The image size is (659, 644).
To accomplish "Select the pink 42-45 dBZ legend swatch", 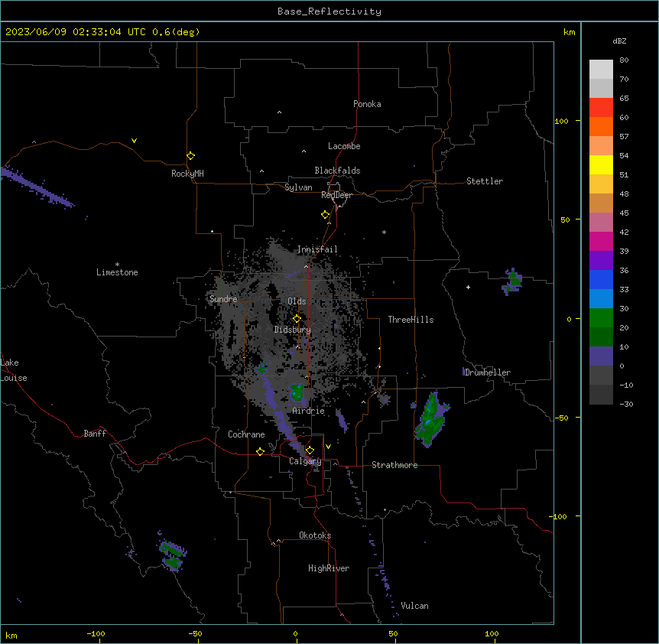I will [601, 223].
